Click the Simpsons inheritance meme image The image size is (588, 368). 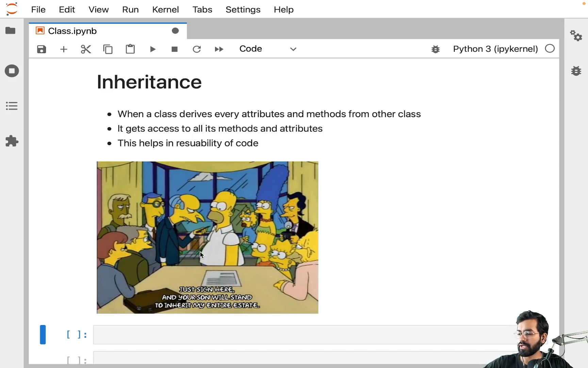tap(208, 237)
